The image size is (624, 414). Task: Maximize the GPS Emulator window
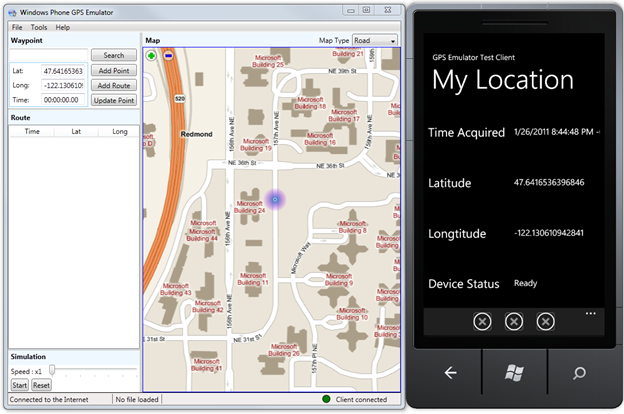pyautogui.click(x=367, y=10)
